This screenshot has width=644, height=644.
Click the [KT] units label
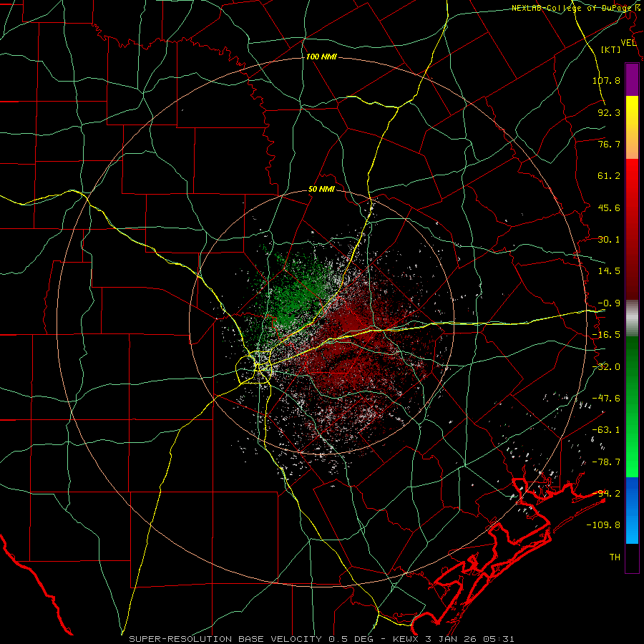tap(611, 49)
